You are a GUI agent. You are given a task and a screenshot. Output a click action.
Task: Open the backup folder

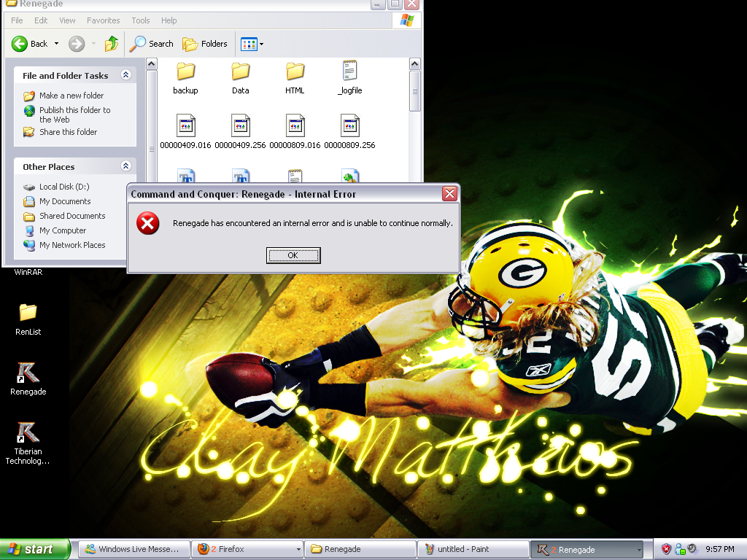pos(185,72)
